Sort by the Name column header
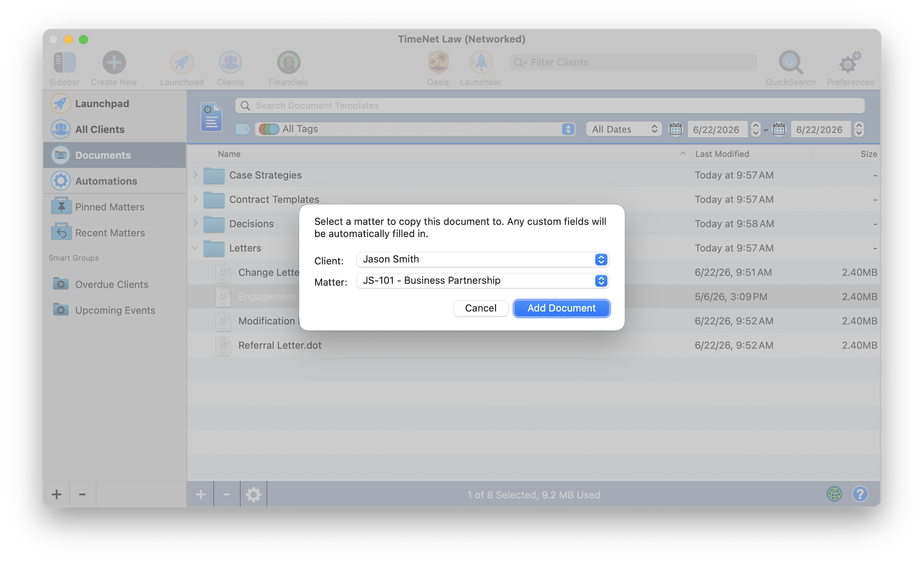 pyautogui.click(x=229, y=154)
